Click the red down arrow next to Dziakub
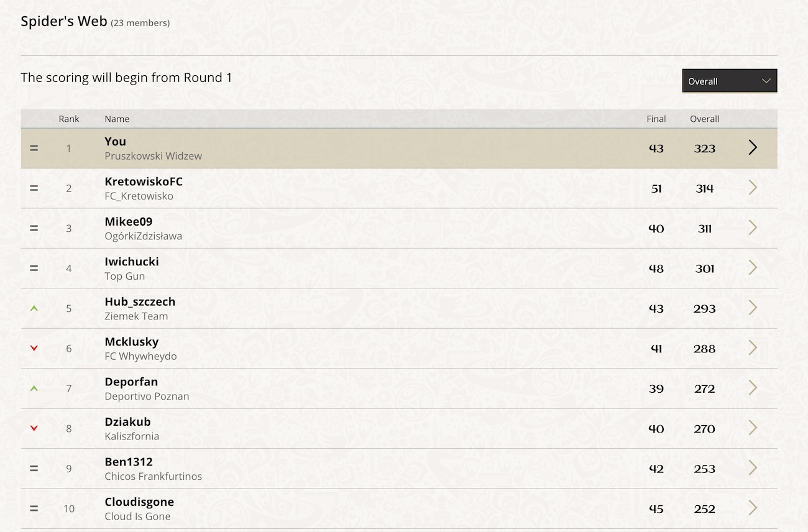 click(34, 428)
